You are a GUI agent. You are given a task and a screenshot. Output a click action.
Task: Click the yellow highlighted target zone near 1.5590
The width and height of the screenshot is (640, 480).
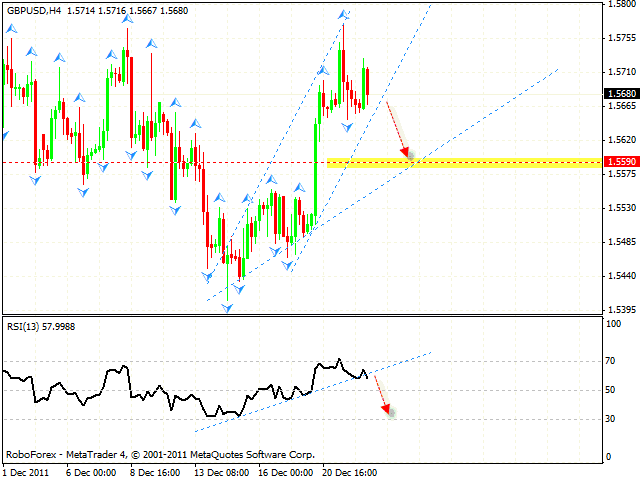460,161
